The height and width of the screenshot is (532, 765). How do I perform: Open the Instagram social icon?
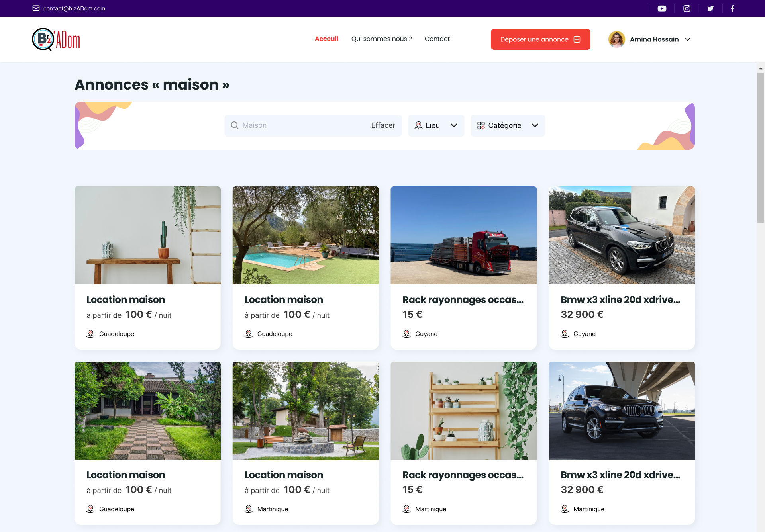(x=687, y=8)
